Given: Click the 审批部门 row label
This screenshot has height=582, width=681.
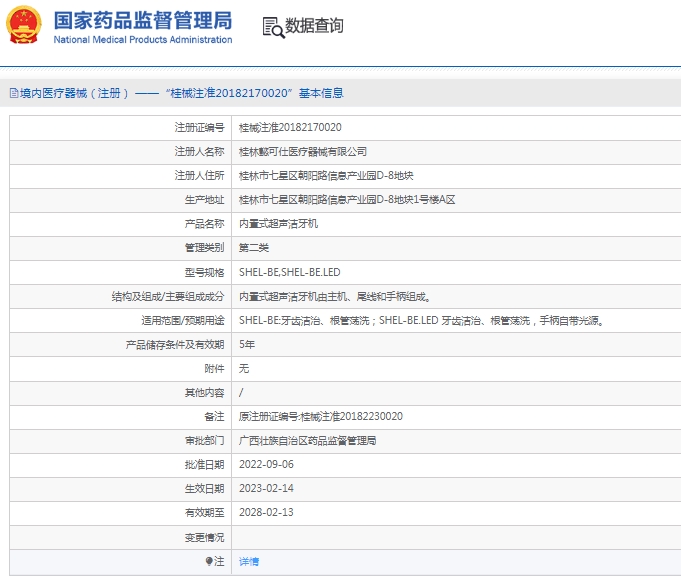Looking at the screenshot, I should [205, 440].
